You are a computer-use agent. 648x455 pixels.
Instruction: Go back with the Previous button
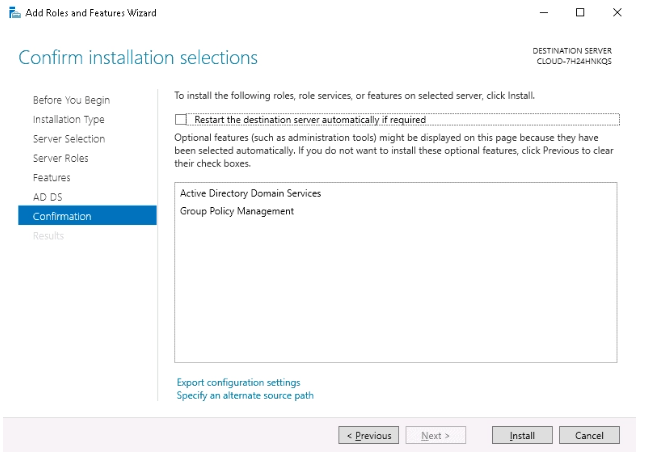(x=369, y=435)
